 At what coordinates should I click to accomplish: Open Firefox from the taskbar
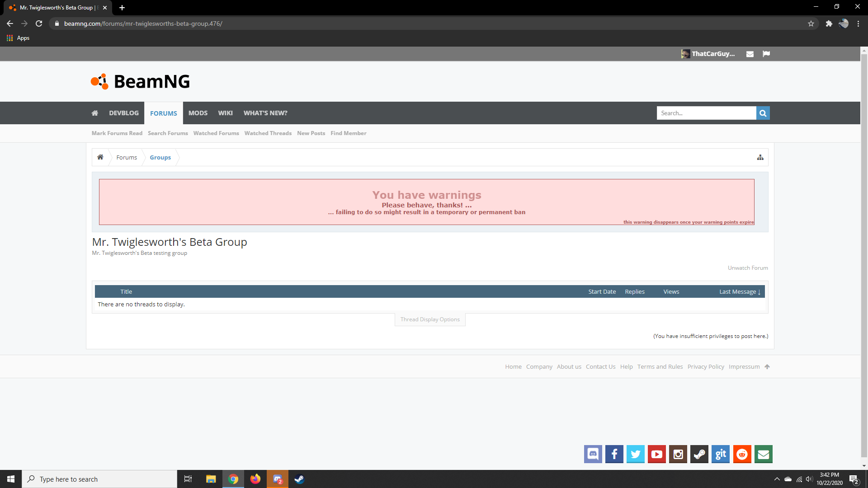click(x=255, y=479)
